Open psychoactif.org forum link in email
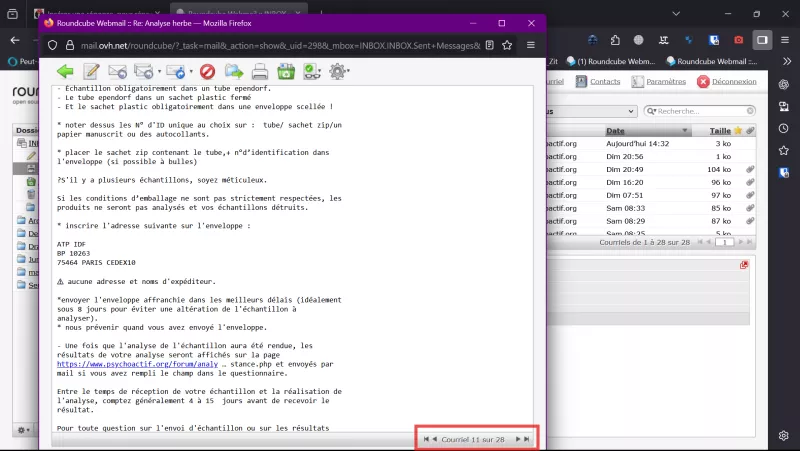The image size is (800, 451). tap(137, 364)
